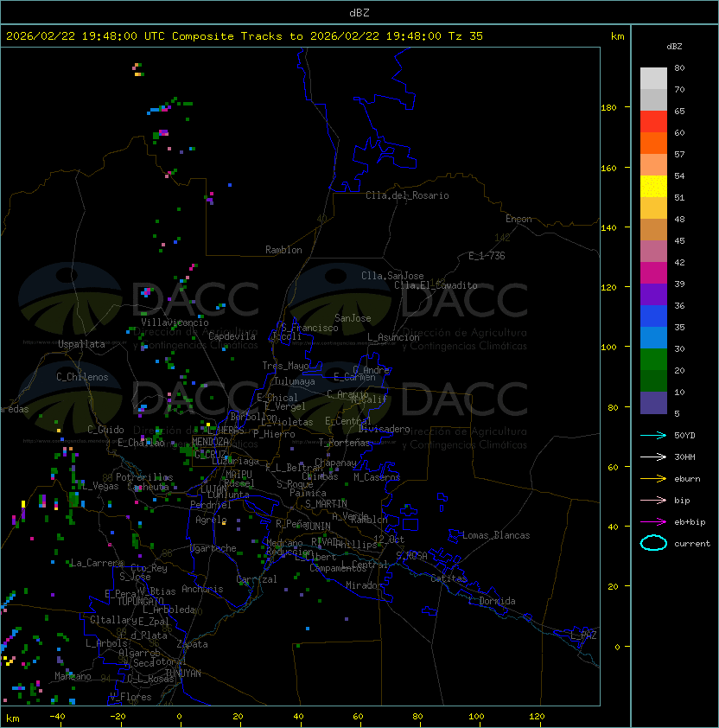The height and width of the screenshot is (728, 719).
Task: Click the MENDOZA city label on map
Action: click(x=210, y=442)
